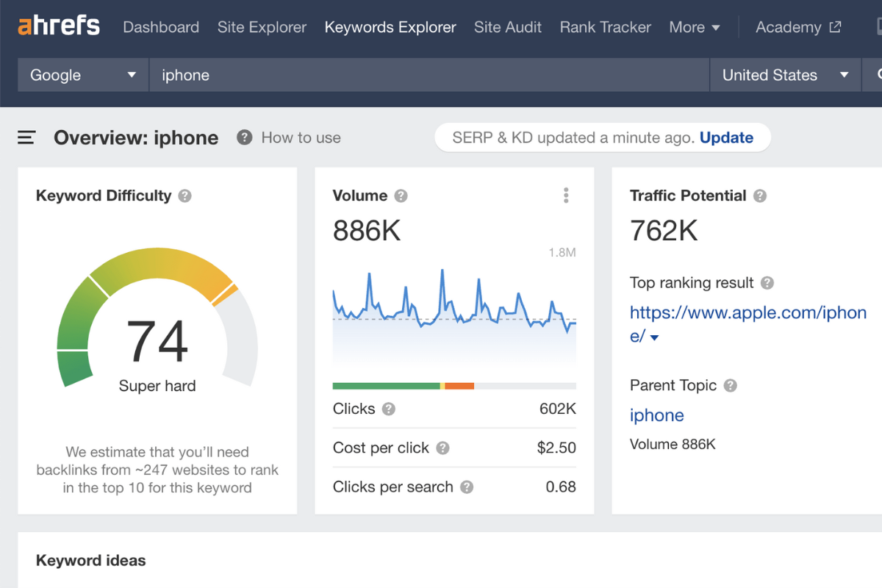The image size is (882, 588).
Task: Click the Update link for SERP data
Action: pyautogui.click(x=726, y=137)
